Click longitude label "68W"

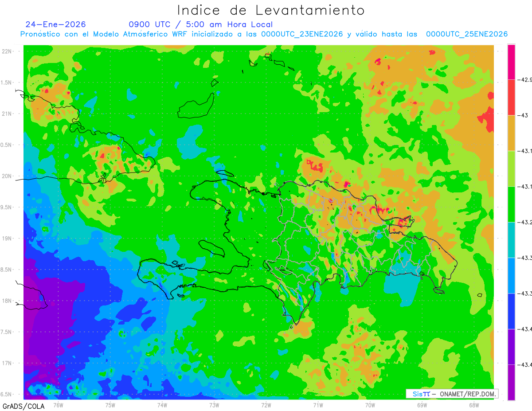pos(473,405)
